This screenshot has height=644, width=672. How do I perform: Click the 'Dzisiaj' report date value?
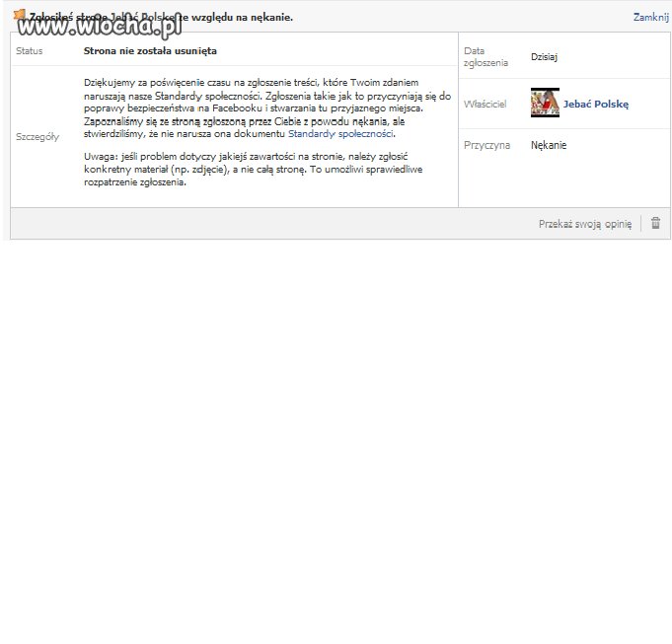click(544, 57)
